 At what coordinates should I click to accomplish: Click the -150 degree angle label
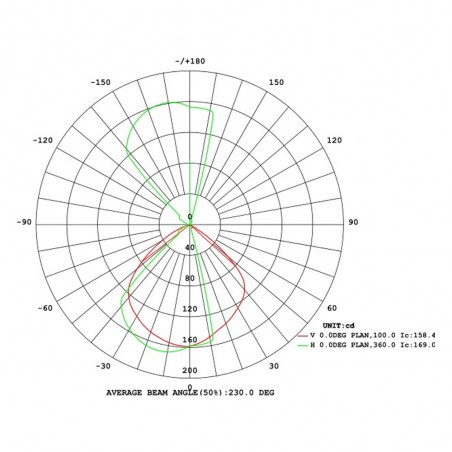[x=101, y=82]
